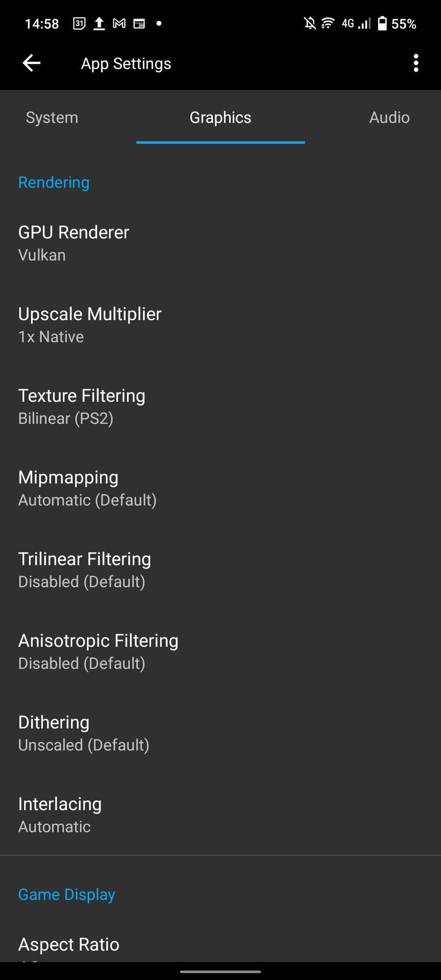Switch to the Audio tab
This screenshot has width=441, height=980.
(x=389, y=117)
